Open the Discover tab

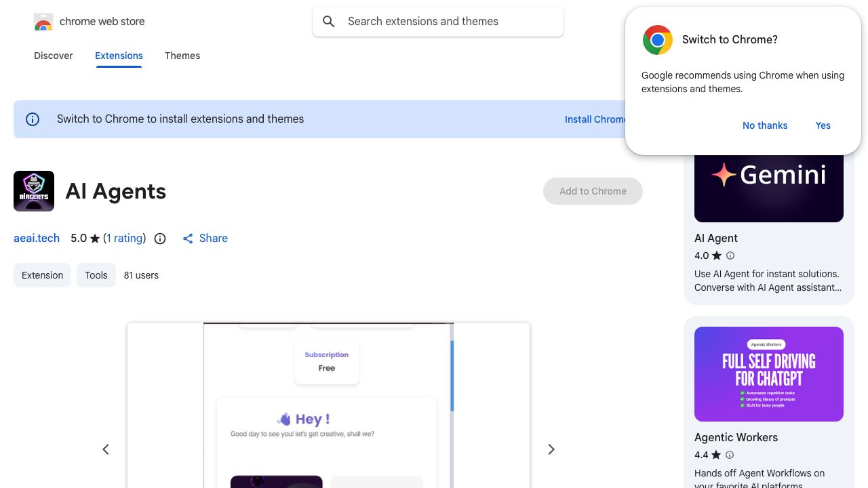click(54, 56)
